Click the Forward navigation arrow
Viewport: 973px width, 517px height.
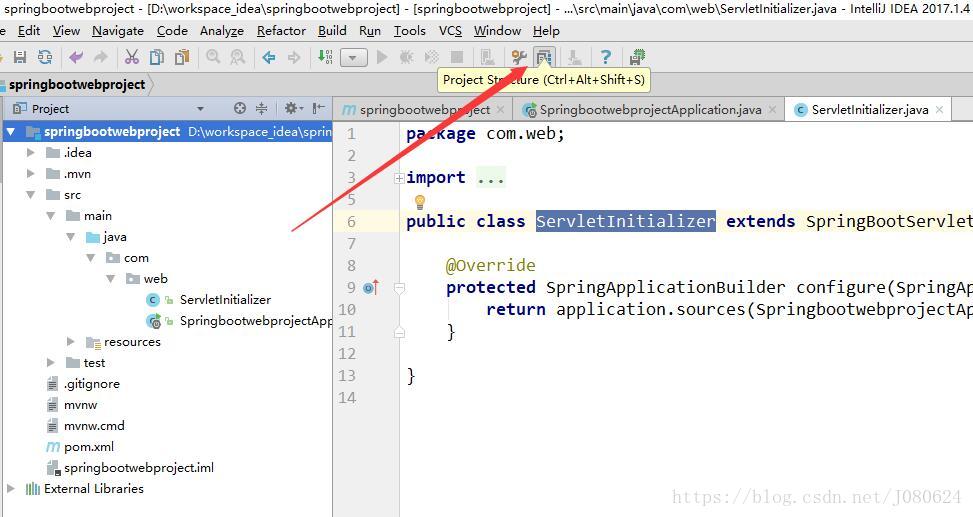coord(294,57)
